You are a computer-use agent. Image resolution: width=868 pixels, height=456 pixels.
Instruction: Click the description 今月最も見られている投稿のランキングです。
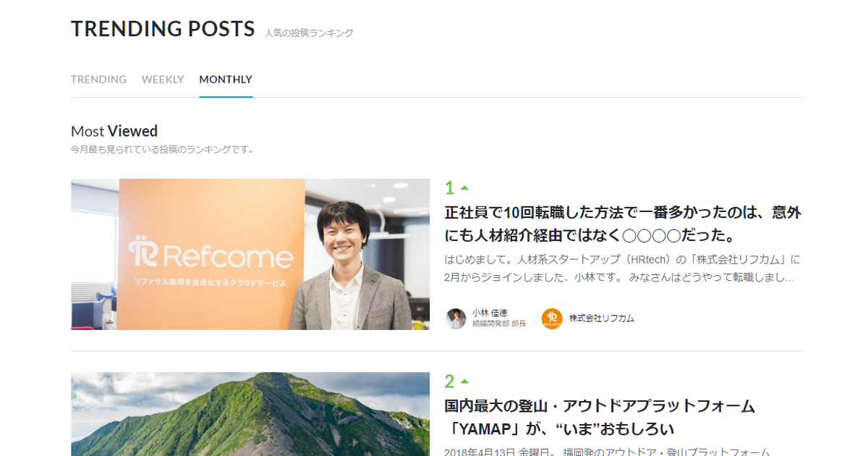[163, 150]
